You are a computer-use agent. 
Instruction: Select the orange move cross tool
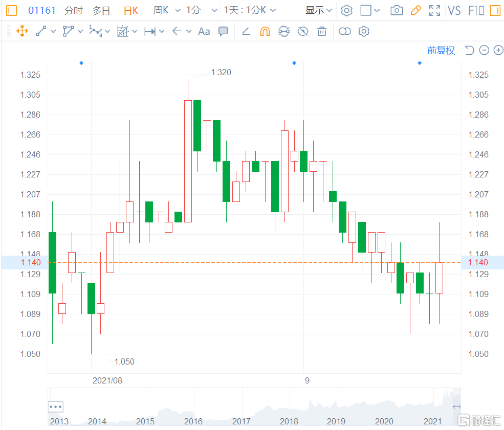[22, 32]
